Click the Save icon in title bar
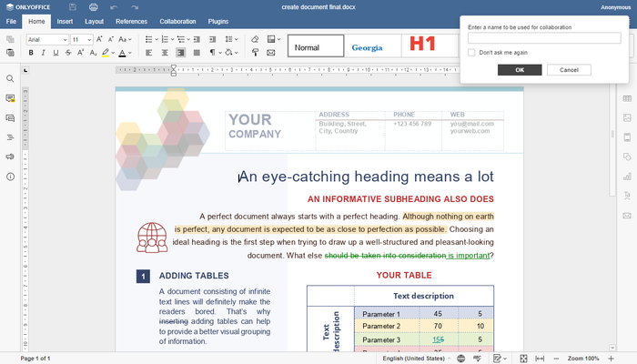Image resolution: width=637 pixels, height=364 pixels. 72,7
